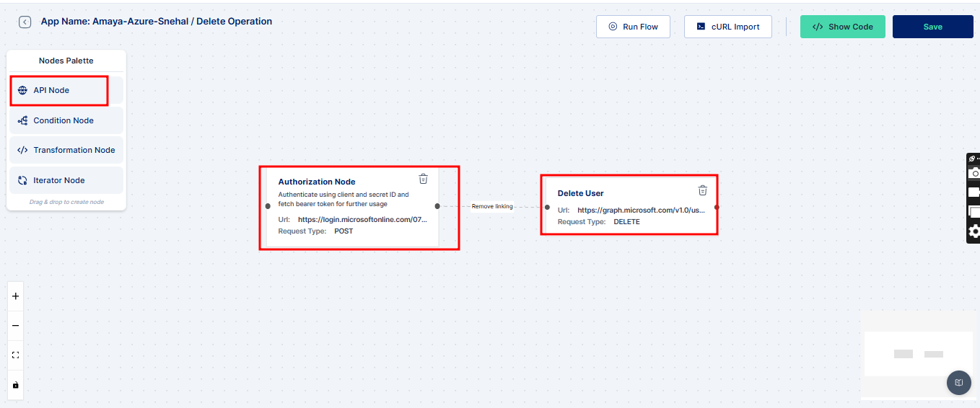The width and height of the screenshot is (980, 408).
Task: Delete the Authorization Node via trash icon
Action: [424, 179]
